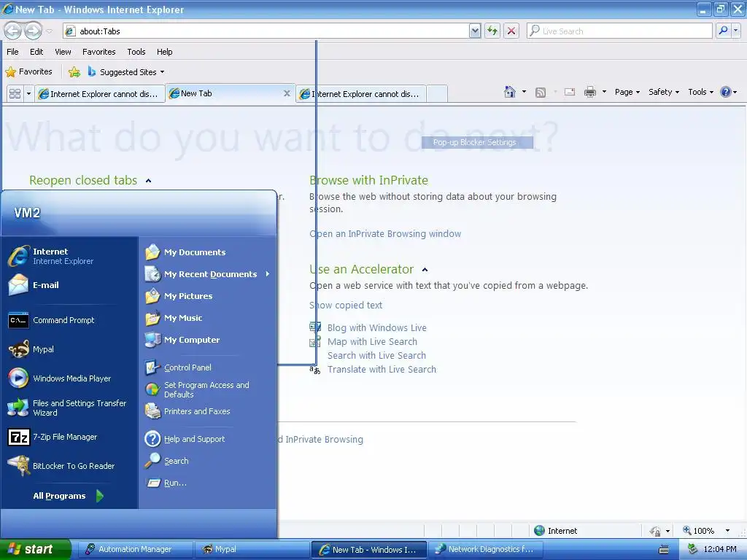Click the Live Search magnifier button
This screenshot has height=560, width=747.
(723, 31)
